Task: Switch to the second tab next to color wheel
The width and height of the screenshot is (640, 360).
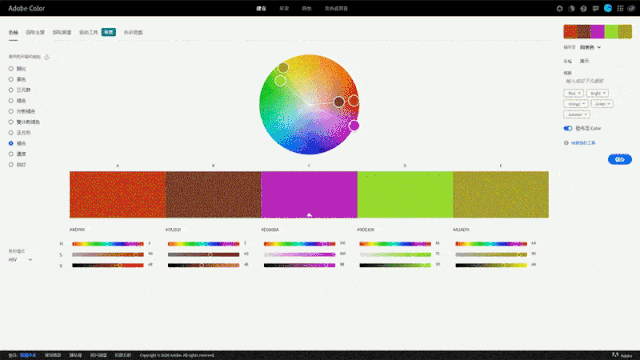Action: tap(35, 32)
